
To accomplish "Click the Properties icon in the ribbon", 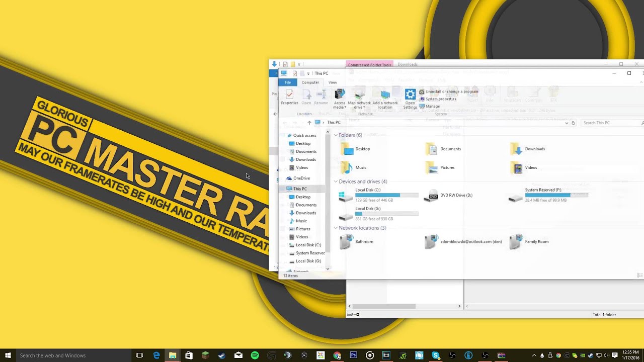I will coord(289,97).
